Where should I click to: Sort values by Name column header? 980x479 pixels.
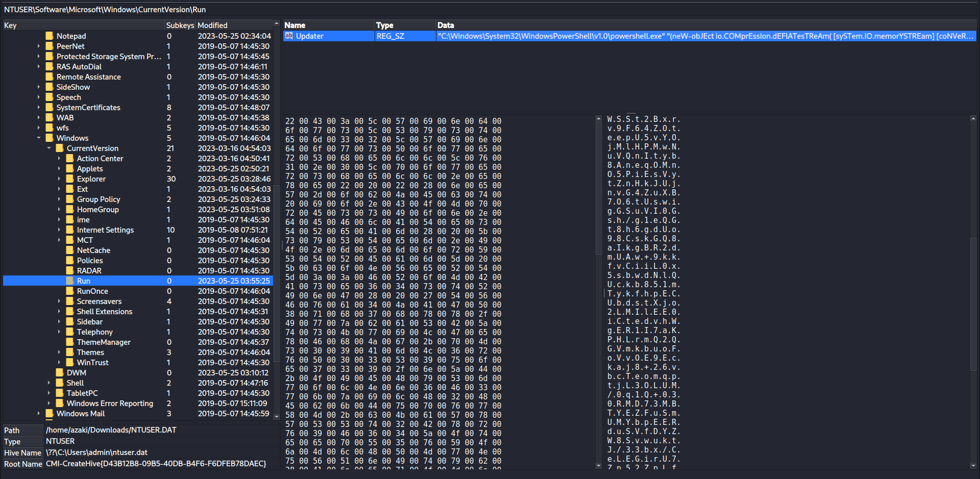point(329,25)
